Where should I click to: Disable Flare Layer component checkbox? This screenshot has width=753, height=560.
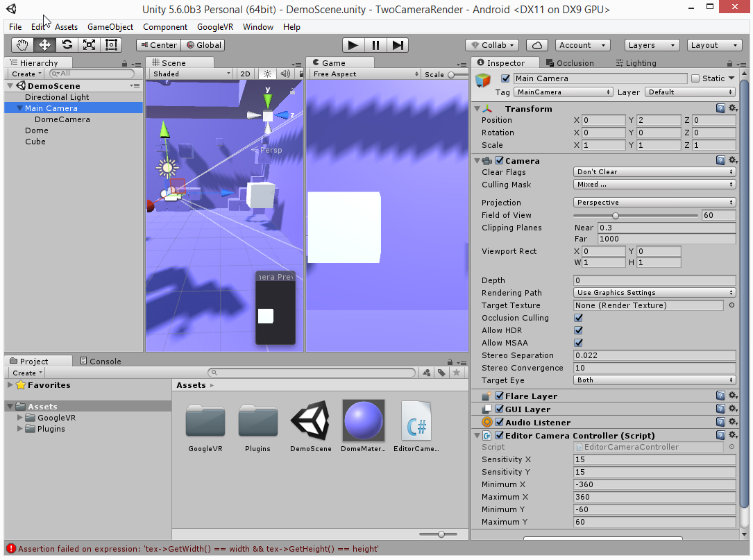click(500, 396)
